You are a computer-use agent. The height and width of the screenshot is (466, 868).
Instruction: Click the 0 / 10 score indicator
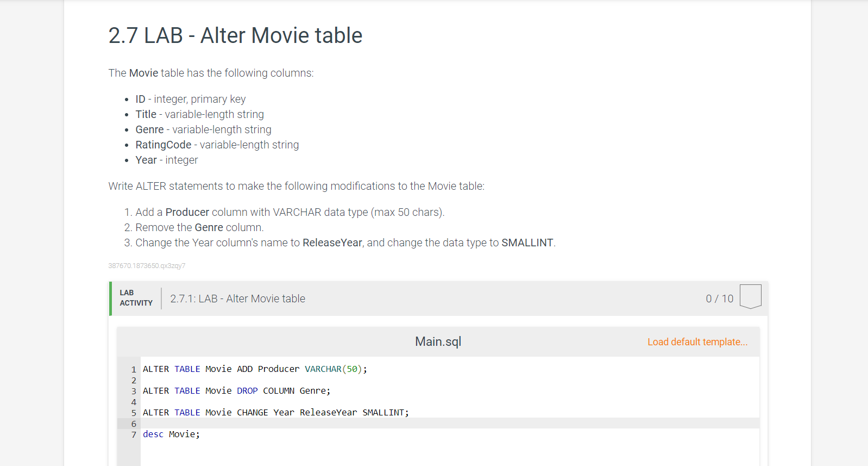coord(719,299)
